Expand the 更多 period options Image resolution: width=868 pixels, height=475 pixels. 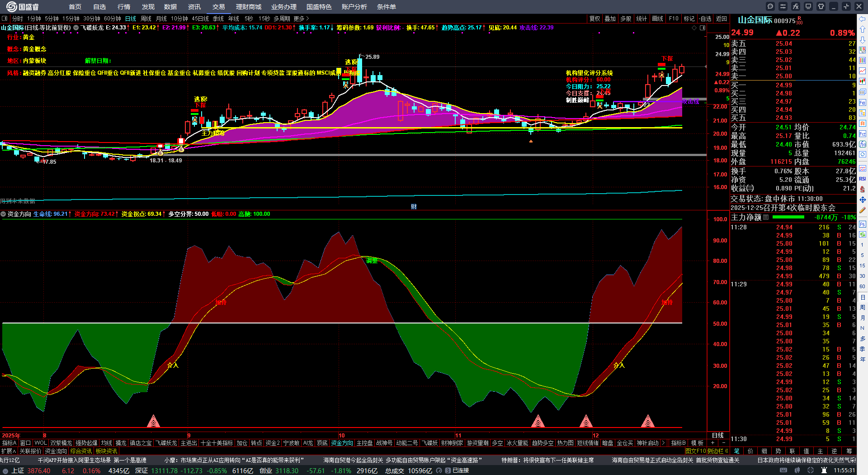pyautogui.click(x=301, y=19)
